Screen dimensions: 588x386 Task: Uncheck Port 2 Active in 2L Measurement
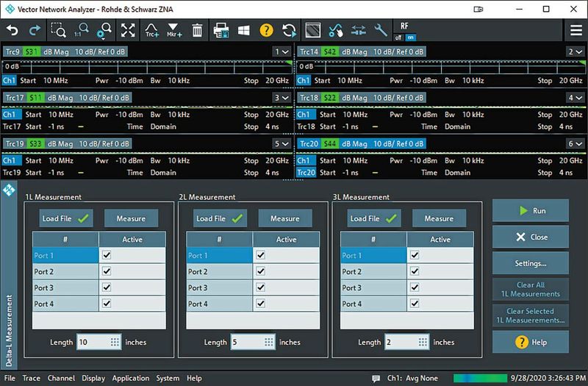[261, 271]
